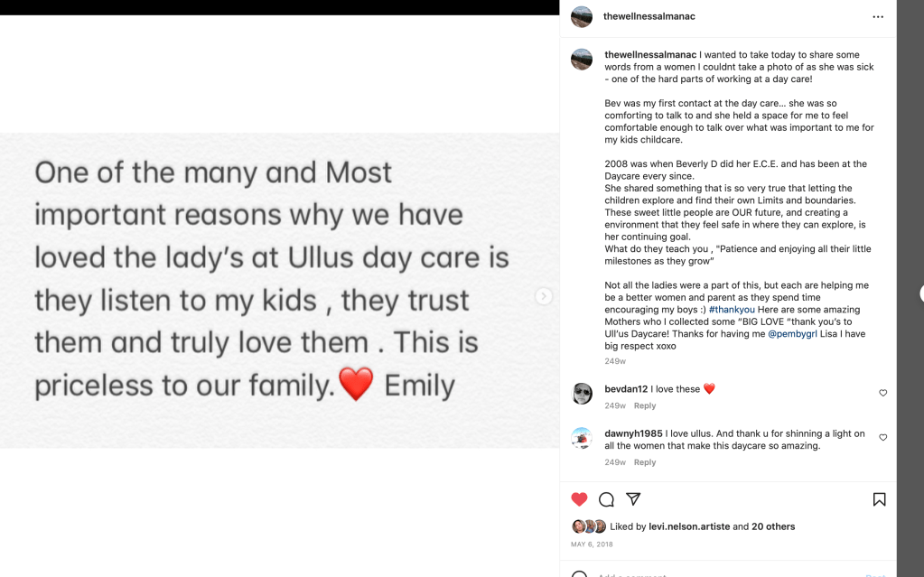Open bevdan12's profile picture
Image resolution: width=924 pixels, height=577 pixels.
tap(583, 394)
